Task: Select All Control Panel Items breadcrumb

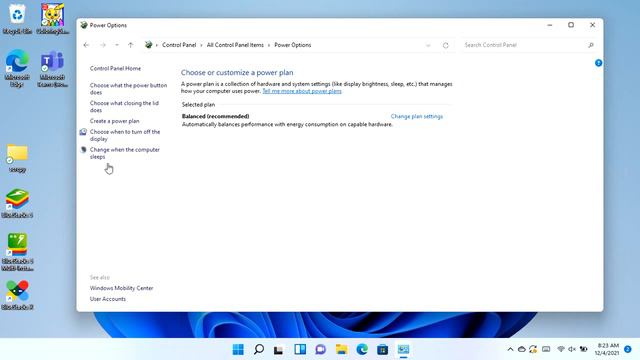Action: [x=235, y=45]
